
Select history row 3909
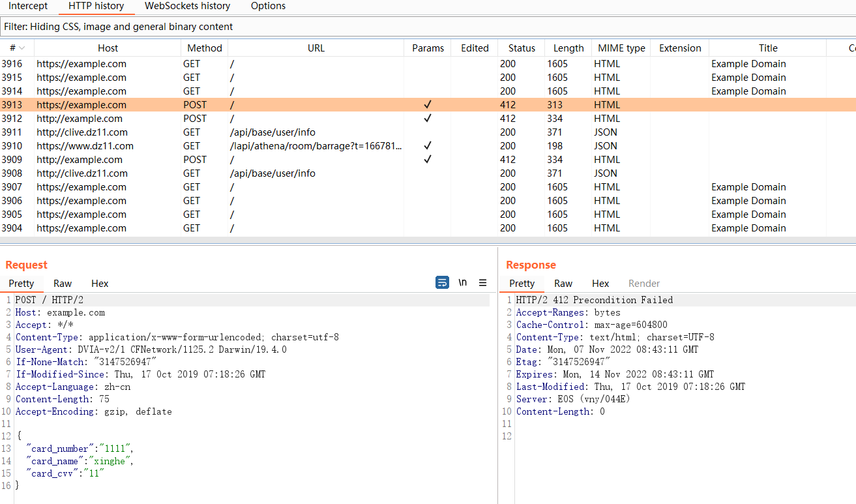click(x=428, y=160)
